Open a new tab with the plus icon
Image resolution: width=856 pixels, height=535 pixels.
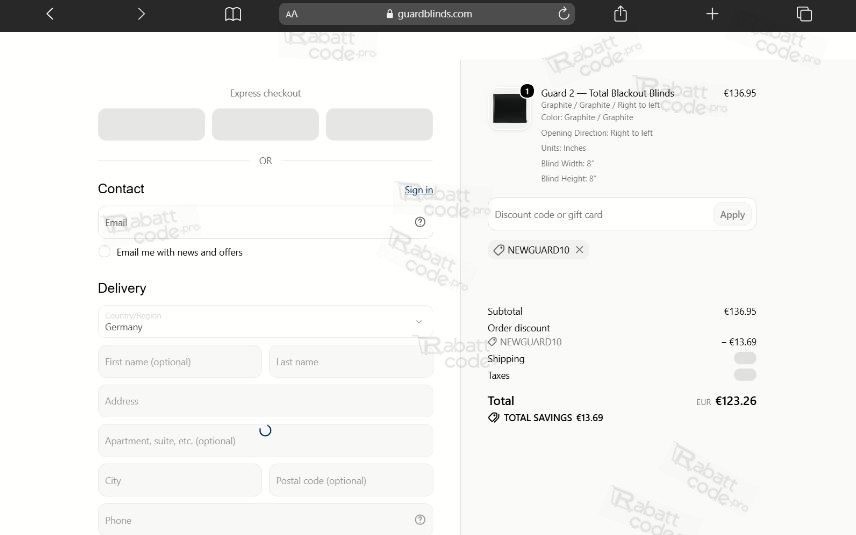pyautogui.click(x=712, y=14)
